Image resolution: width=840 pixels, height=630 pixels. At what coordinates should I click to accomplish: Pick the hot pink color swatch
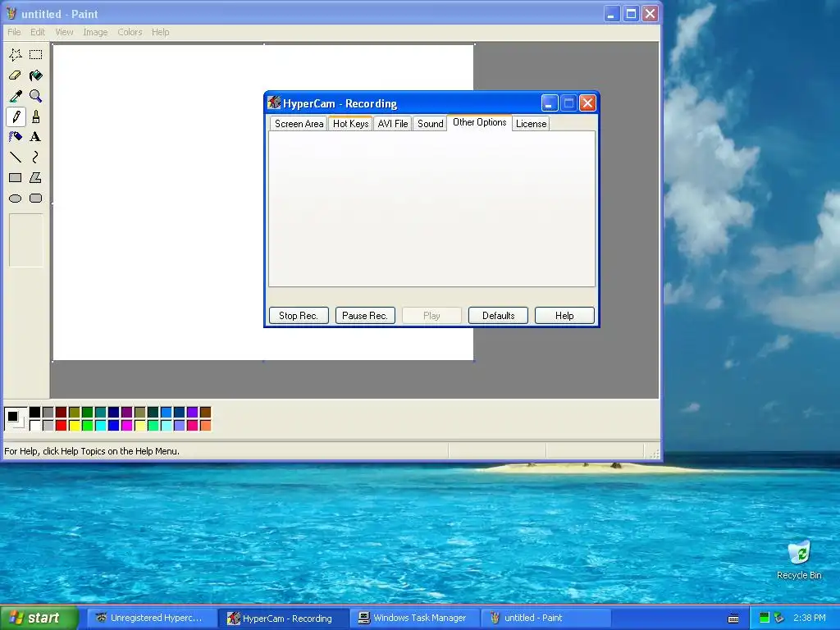(x=192, y=426)
